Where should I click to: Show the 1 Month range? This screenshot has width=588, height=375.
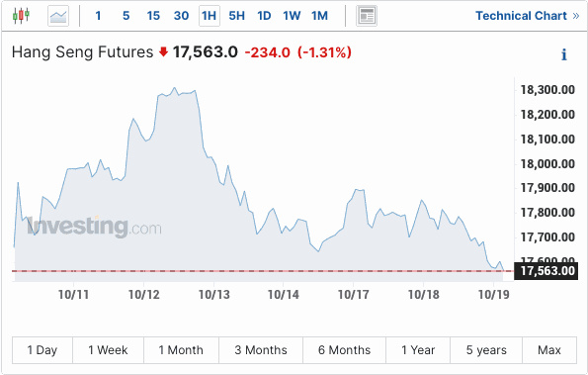point(181,350)
